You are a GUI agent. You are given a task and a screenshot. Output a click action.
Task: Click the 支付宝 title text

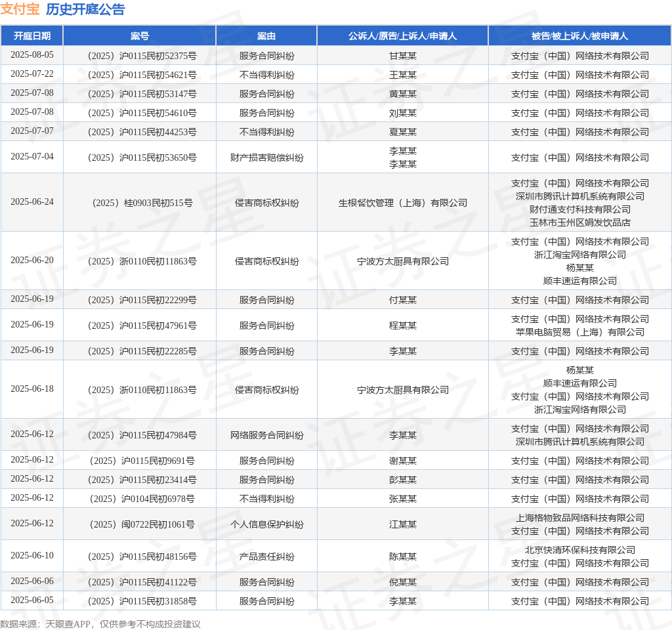tap(20, 9)
